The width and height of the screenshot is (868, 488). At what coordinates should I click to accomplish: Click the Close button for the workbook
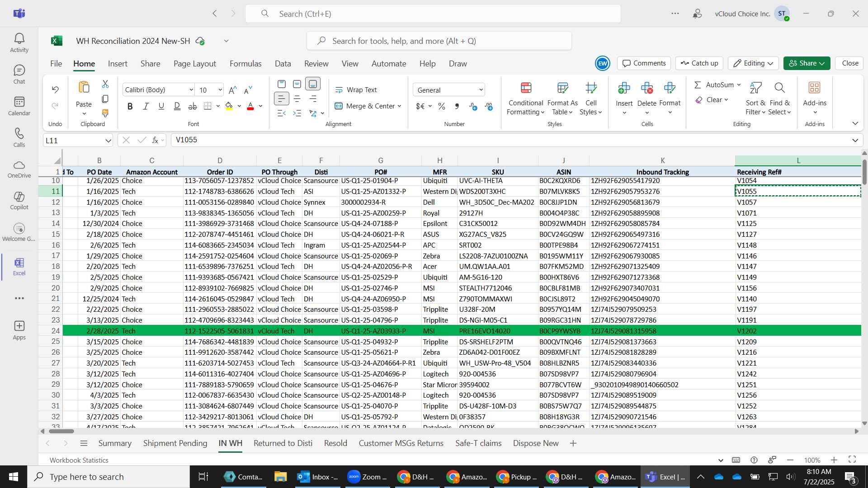(x=850, y=63)
